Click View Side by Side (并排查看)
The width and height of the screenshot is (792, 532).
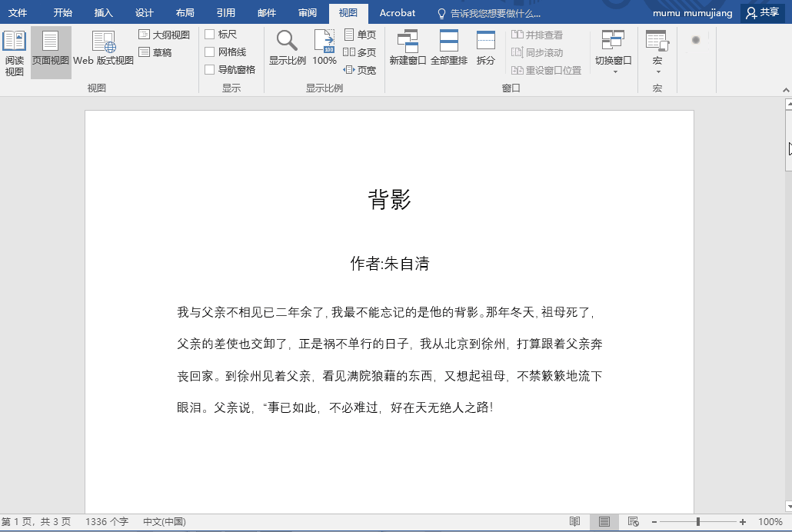coord(537,35)
